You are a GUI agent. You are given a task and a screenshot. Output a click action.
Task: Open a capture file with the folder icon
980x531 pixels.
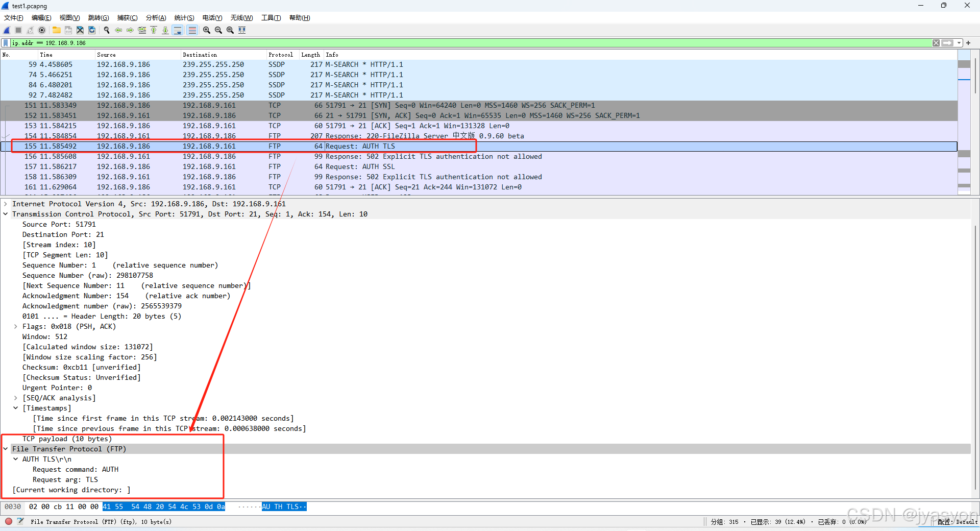coord(56,30)
